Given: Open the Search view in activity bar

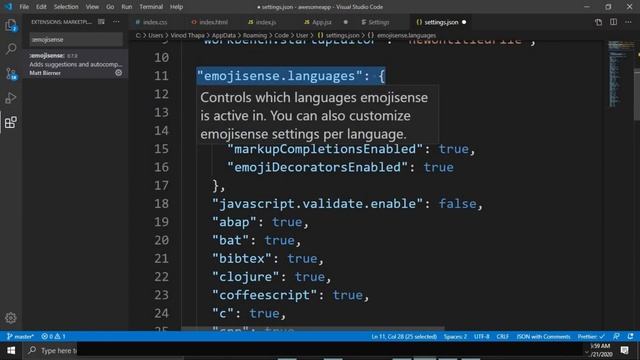Looking at the screenshot, I should pos(11,49).
